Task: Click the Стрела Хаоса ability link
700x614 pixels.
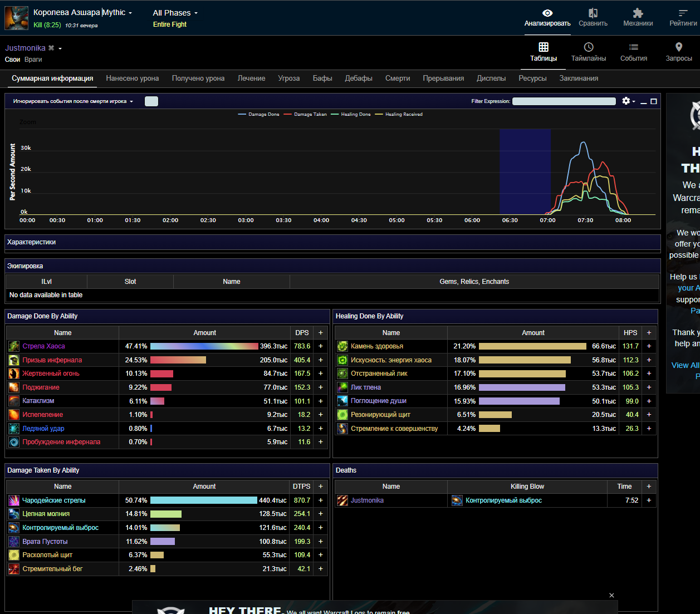Action: pos(43,346)
